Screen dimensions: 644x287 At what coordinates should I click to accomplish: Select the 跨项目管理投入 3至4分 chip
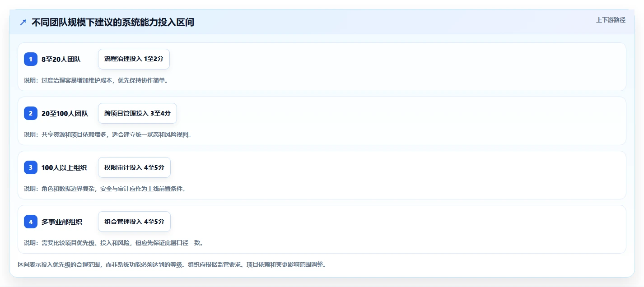click(137, 113)
